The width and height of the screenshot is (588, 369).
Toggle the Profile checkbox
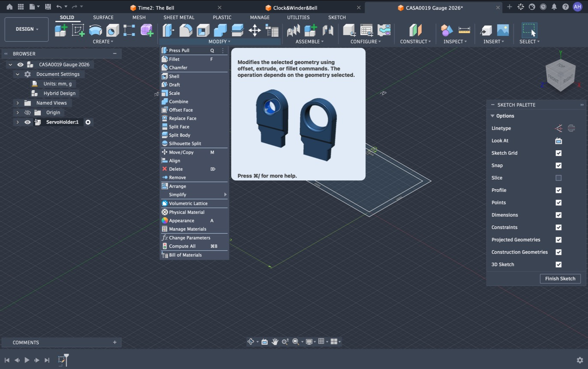coord(558,190)
